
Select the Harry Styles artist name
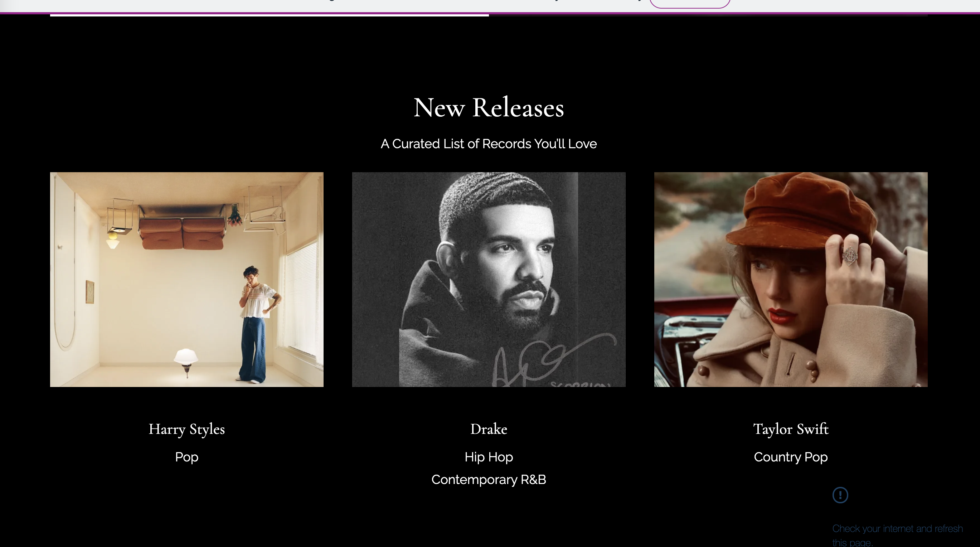click(x=187, y=429)
